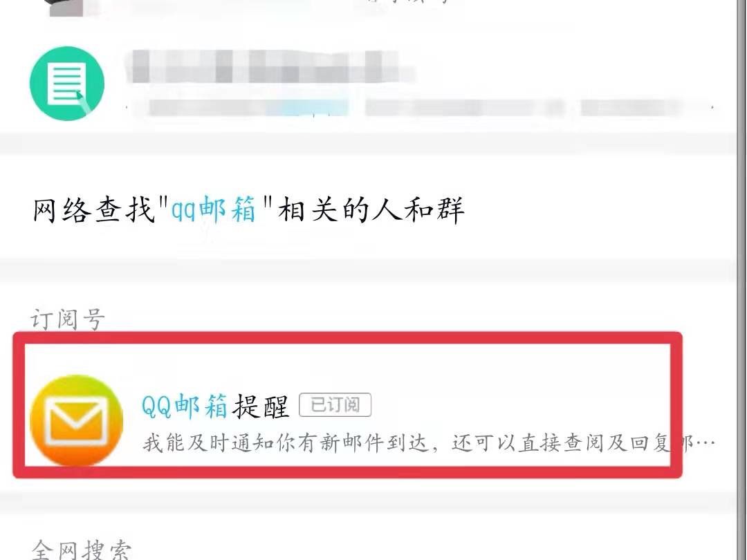Screen dimensions: 747x560
Task: Open the 全网搜索 section header
Action: (x=81, y=550)
